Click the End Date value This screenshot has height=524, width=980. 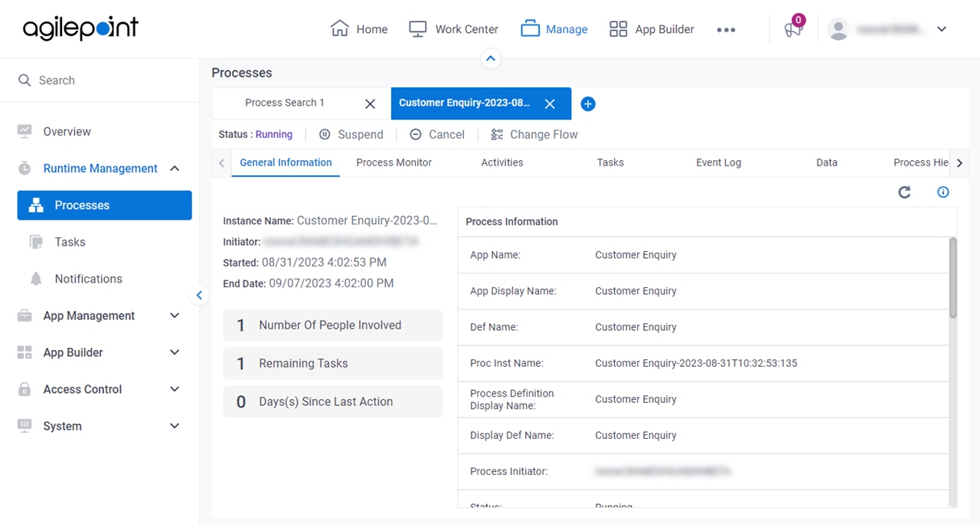331,283
